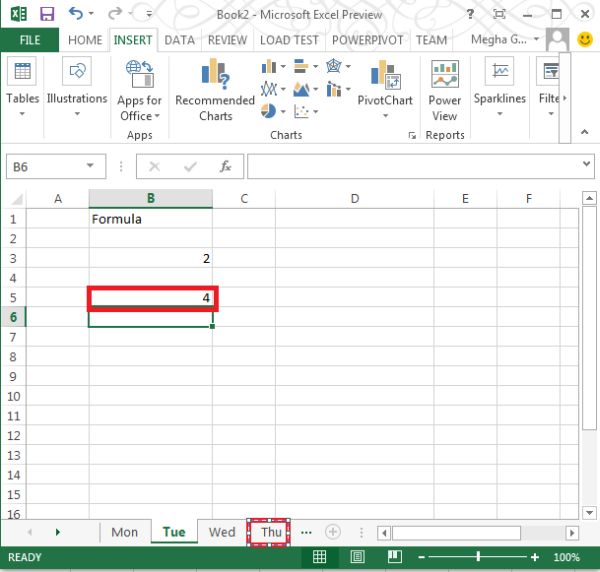This screenshot has height=572, width=600.
Task: Select the Thu sheet tab
Action: (271, 532)
